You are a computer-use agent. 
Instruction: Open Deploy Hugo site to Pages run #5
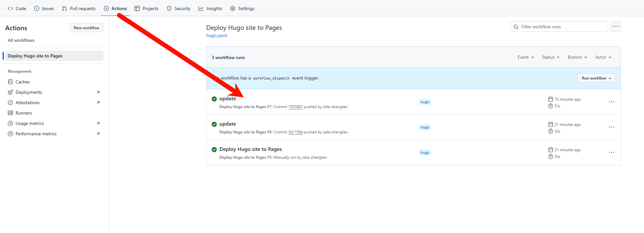coord(251,149)
